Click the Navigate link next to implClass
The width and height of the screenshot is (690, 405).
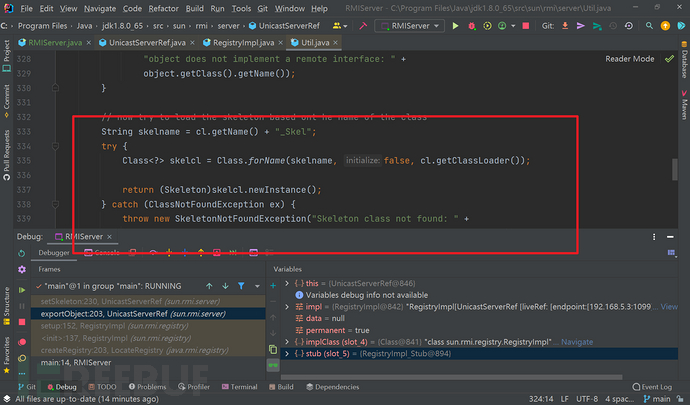577,342
